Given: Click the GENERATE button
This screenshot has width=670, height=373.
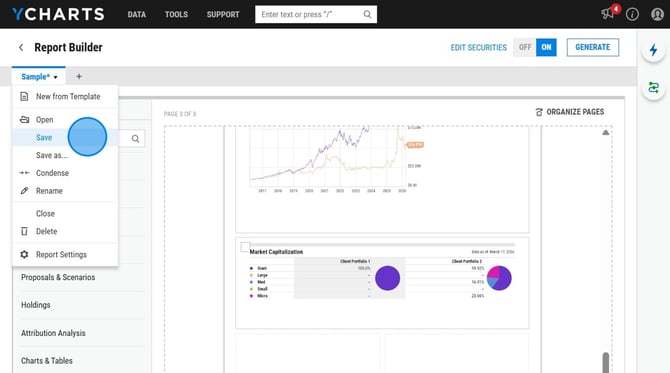Looking at the screenshot, I should [x=593, y=47].
